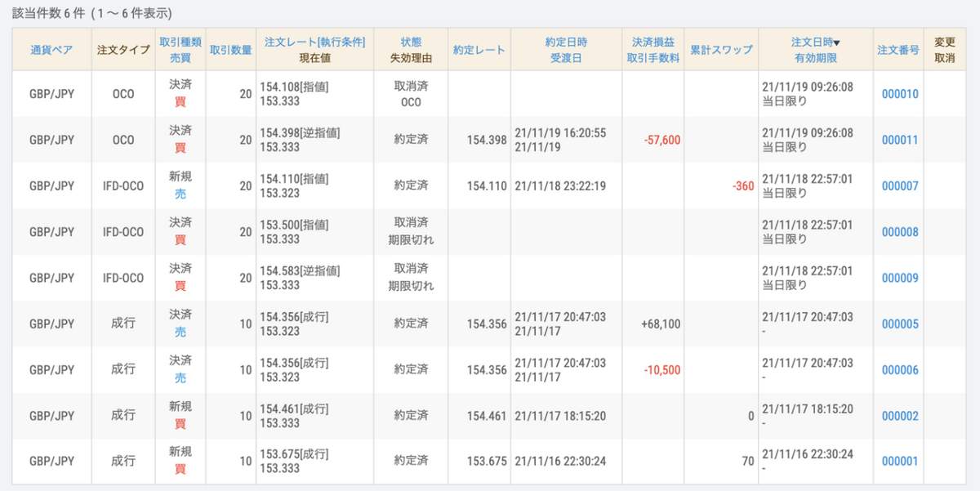
Task: Select order number 000008 link
Action: click(900, 232)
